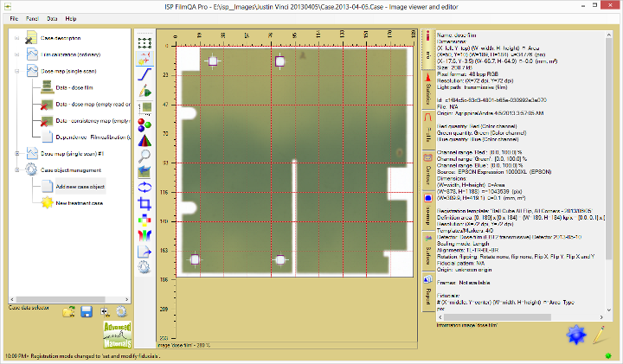Screen dimensions: 623x364
Task: Click the small icon between save and gear
Action: 105,312
